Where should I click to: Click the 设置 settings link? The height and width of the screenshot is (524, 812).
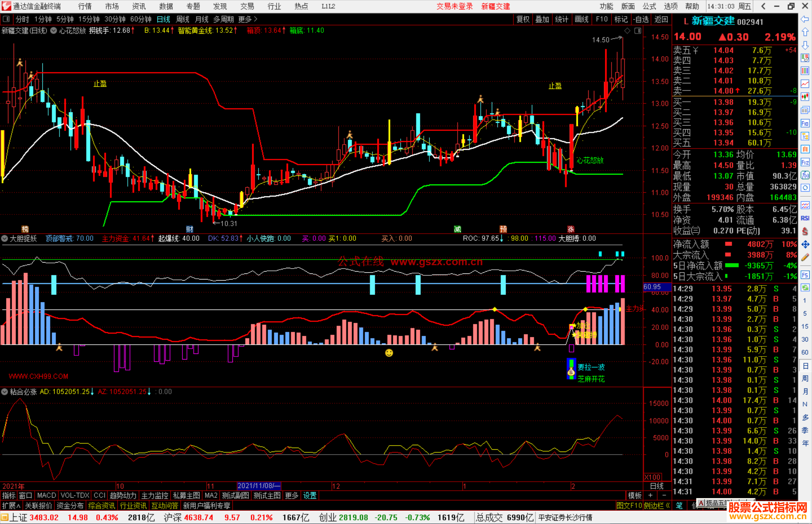[310, 495]
